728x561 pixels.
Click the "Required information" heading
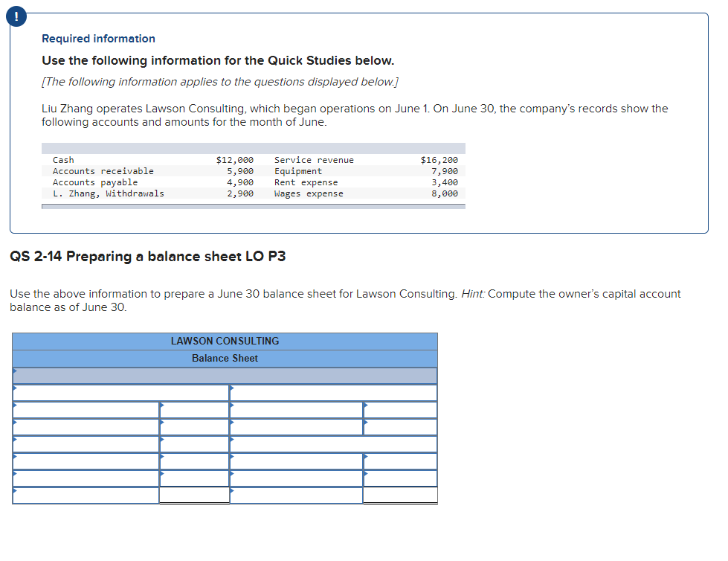click(98, 39)
